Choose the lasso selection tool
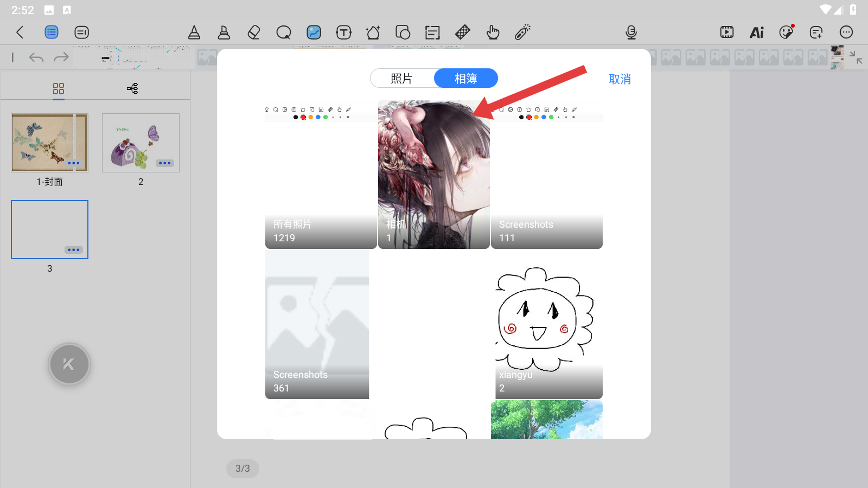Viewport: 868px width, 488px height. tap(284, 33)
